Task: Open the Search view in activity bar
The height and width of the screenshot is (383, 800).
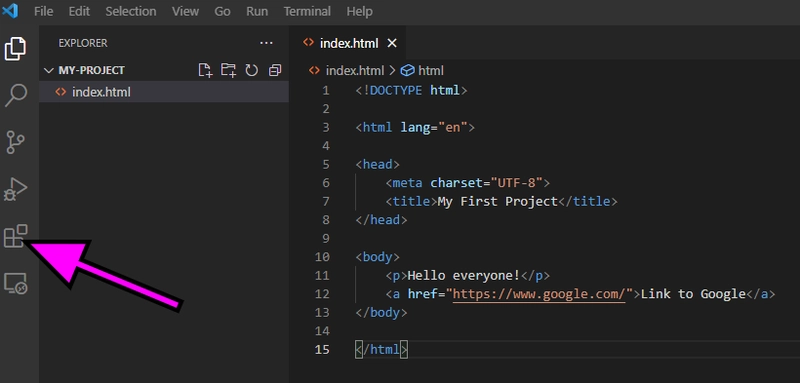Action: [x=15, y=95]
